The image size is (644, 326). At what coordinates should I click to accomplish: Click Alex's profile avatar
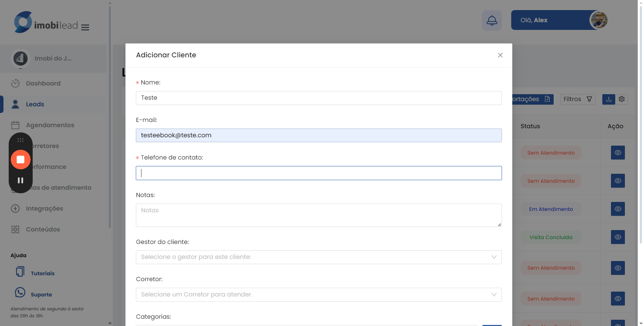tap(599, 20)
